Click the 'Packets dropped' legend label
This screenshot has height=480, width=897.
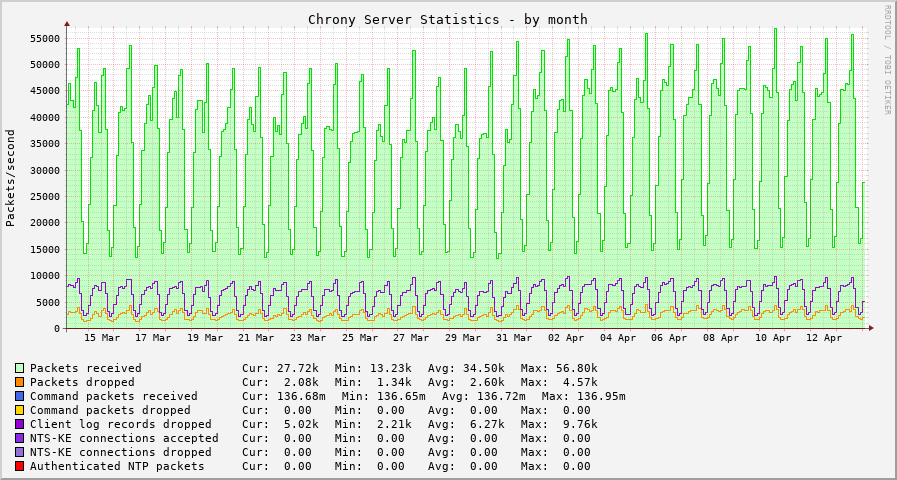tap(82, 382)
